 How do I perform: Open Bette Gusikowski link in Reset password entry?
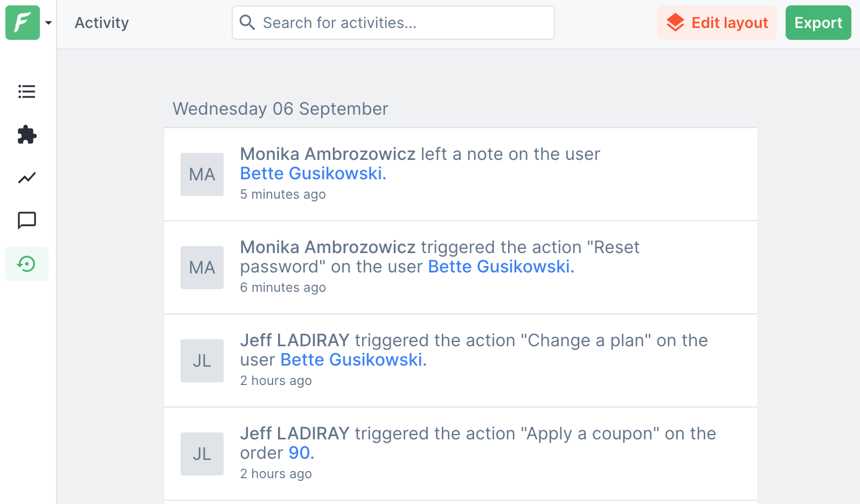[x=501, y=267]
